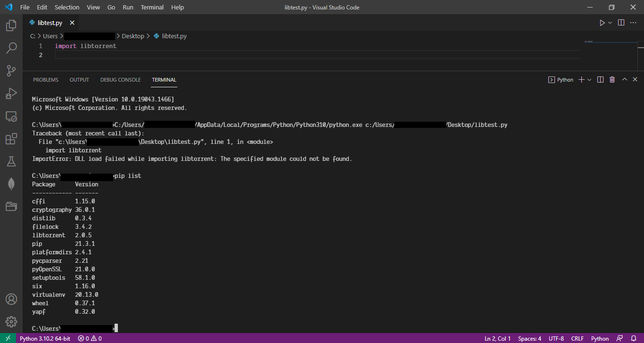Open the Testing view beaker icon

pyautogui.click(x=11, y=161)
